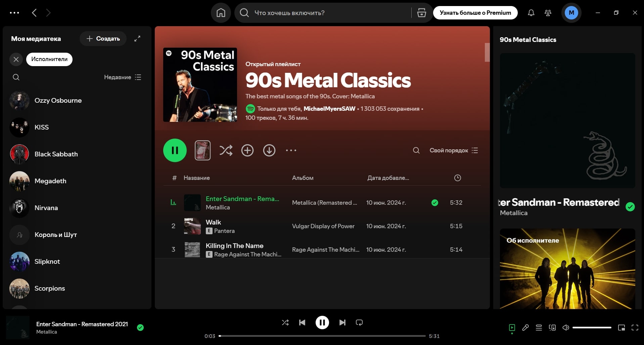Toggle liked checkmark on Enter Sandman row
Screen dimensions: 644x345
point(434,203)
